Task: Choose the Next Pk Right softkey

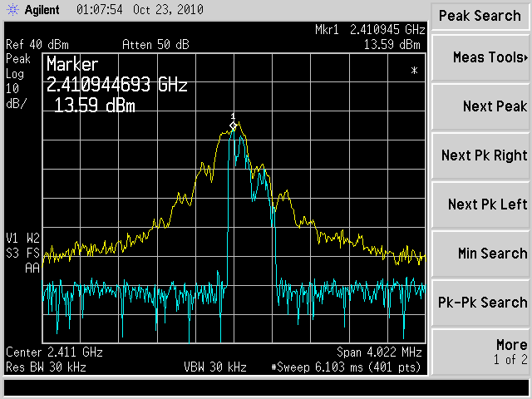Action: pos(480,155)
